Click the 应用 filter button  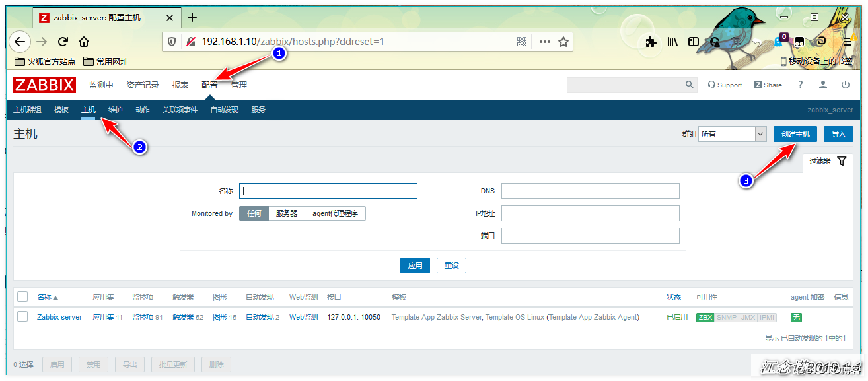click(416, 265)
